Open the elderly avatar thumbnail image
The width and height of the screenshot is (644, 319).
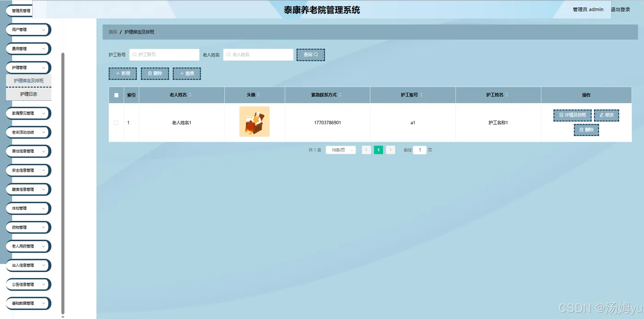(254, 122)
